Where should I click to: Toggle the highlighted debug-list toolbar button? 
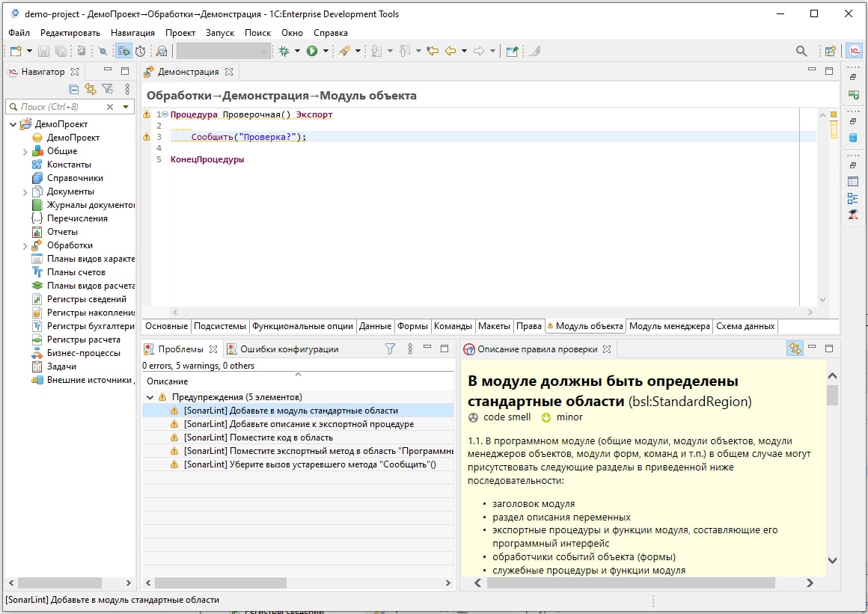[123, 51]
